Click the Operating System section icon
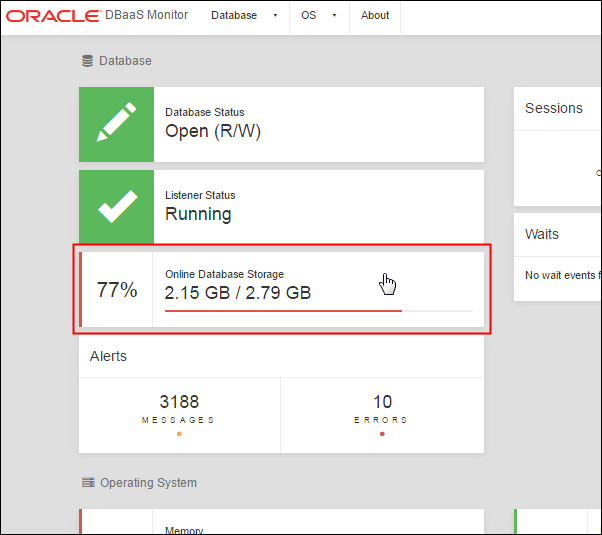602x535 pixels. click(x=88, y=483)
